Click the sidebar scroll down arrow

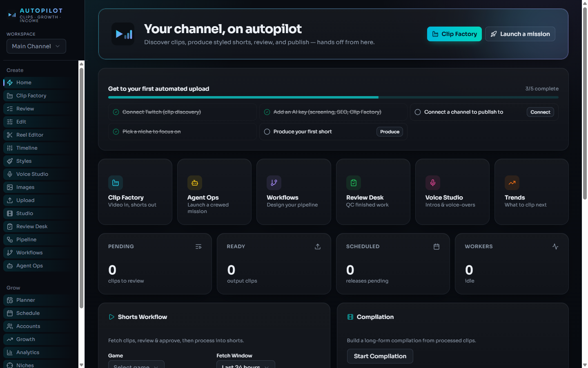[x=81, y=365]
